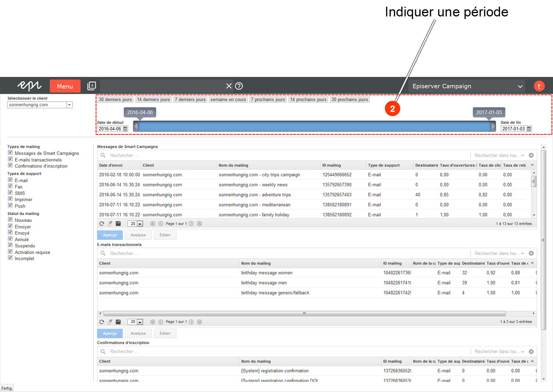Viewport: 553px width, 392px height.
Task: Open the windows stack icon next to Menu
Action: coord(92,86)
